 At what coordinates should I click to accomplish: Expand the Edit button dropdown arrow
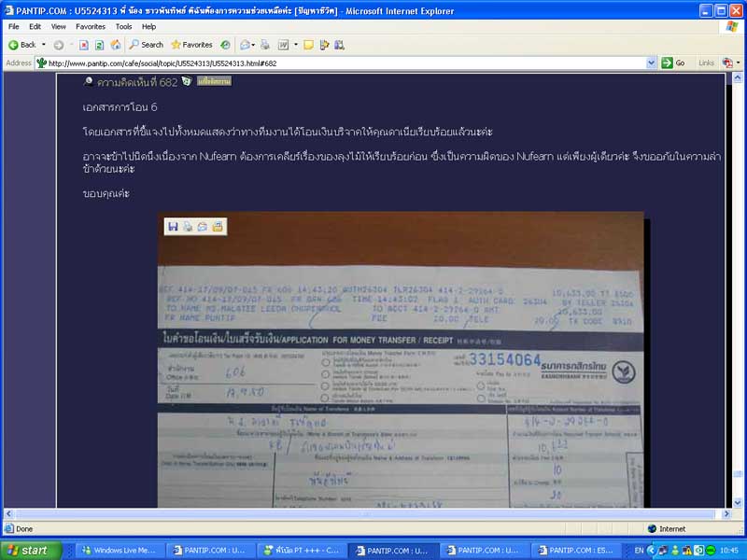[x=295, y=45]
